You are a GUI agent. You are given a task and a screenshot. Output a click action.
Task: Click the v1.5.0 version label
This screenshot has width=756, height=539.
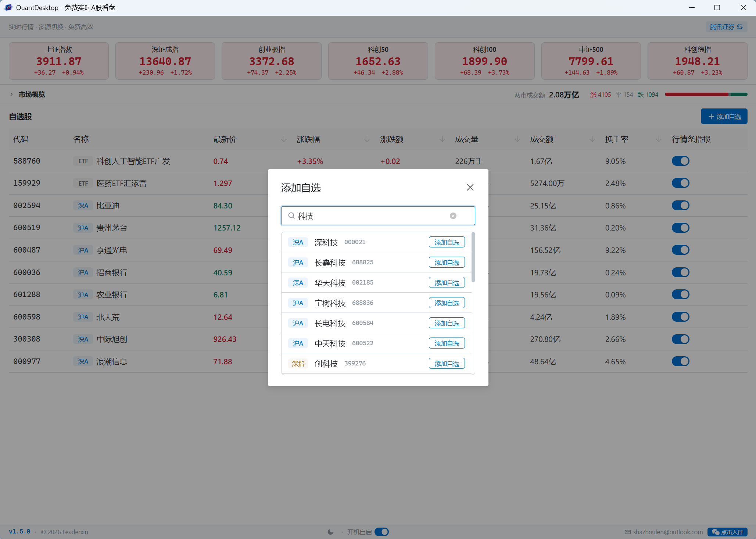click(19, 532)
